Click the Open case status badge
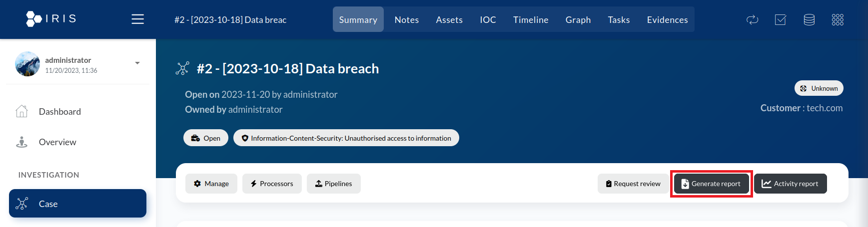The width and height of the screenshot is (868, 227). point(206,138)
